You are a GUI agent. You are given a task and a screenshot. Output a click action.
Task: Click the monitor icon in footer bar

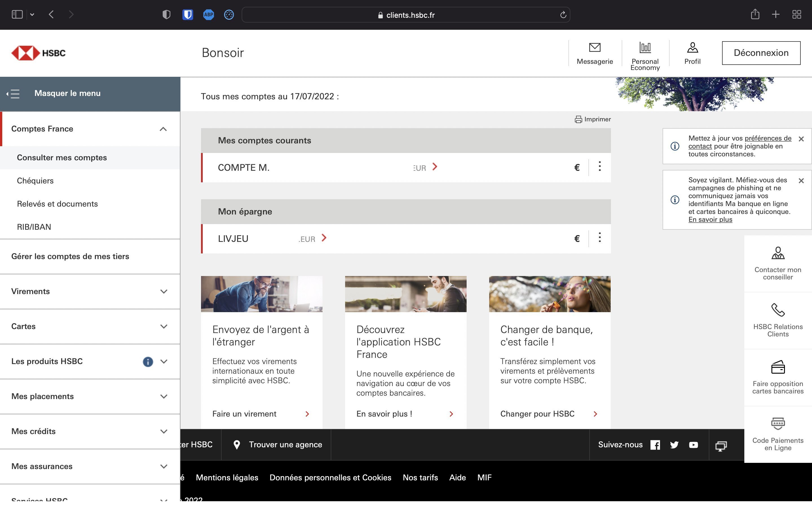721,446
